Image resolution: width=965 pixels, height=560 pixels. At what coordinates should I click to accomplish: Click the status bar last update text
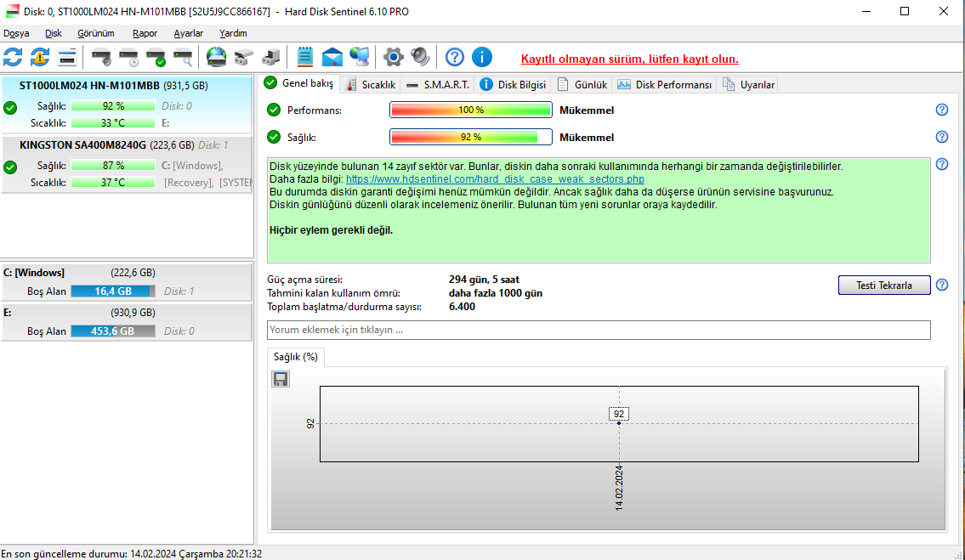(132, 554)
